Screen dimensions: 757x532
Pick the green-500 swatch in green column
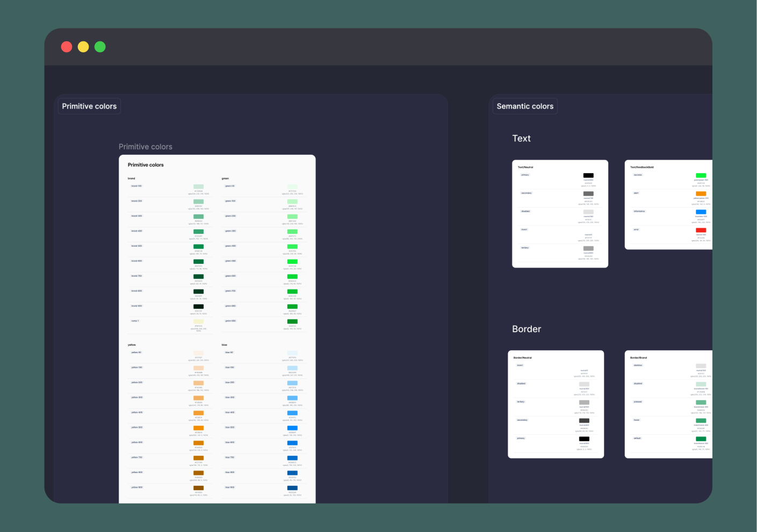click(x=292, y=262)
